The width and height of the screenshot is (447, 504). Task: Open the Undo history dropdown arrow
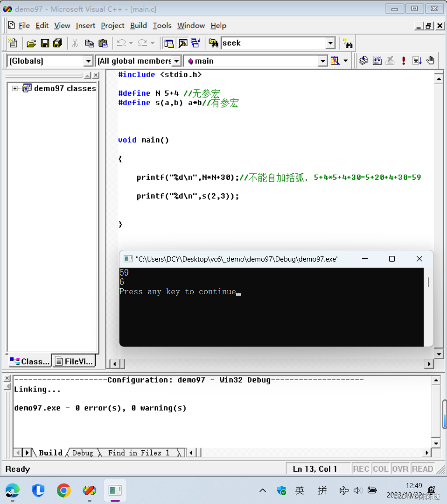pyautogui.click(x=131, y=43)
